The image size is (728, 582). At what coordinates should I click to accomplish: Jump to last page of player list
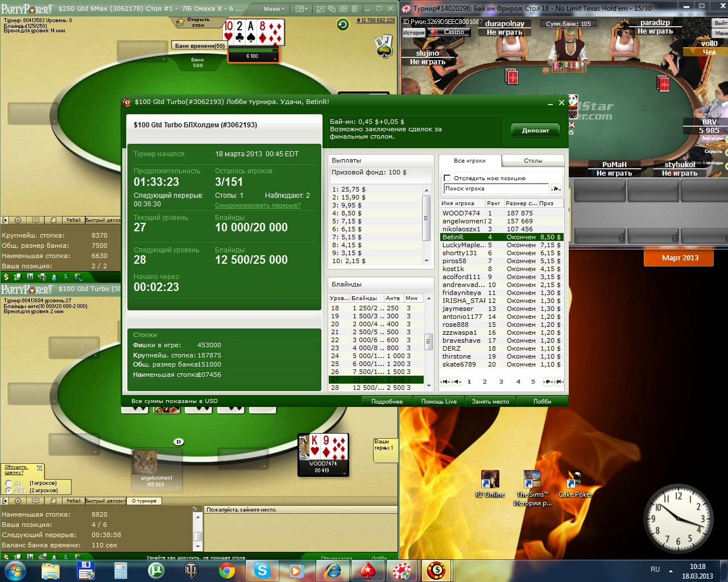(x=559, y=381)
